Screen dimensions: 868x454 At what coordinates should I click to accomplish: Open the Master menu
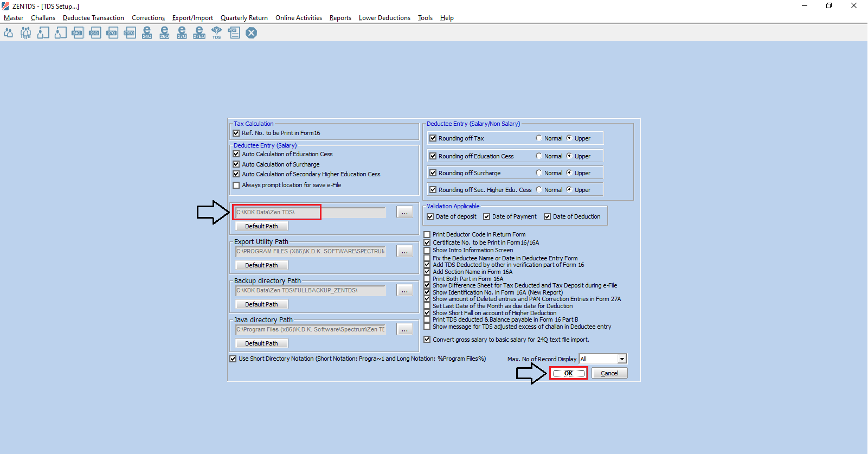(x=14, y=18)
